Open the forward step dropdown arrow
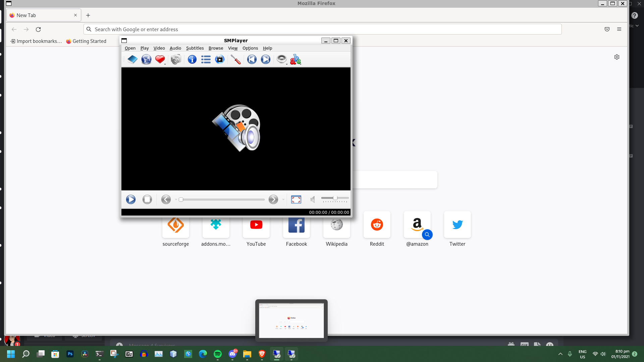Screen dimensions: 644x362 (x=283, y=199)
